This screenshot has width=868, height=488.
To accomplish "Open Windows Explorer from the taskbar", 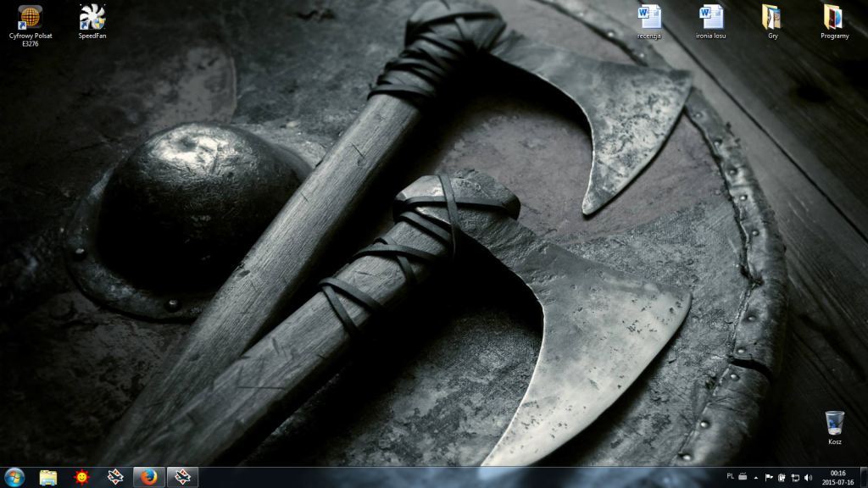I will coord(48,478).
